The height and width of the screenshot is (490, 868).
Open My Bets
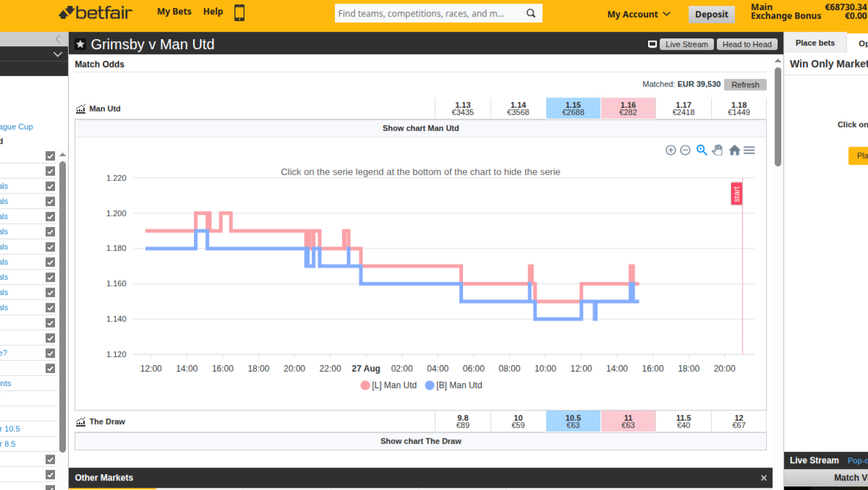(174, 12)
